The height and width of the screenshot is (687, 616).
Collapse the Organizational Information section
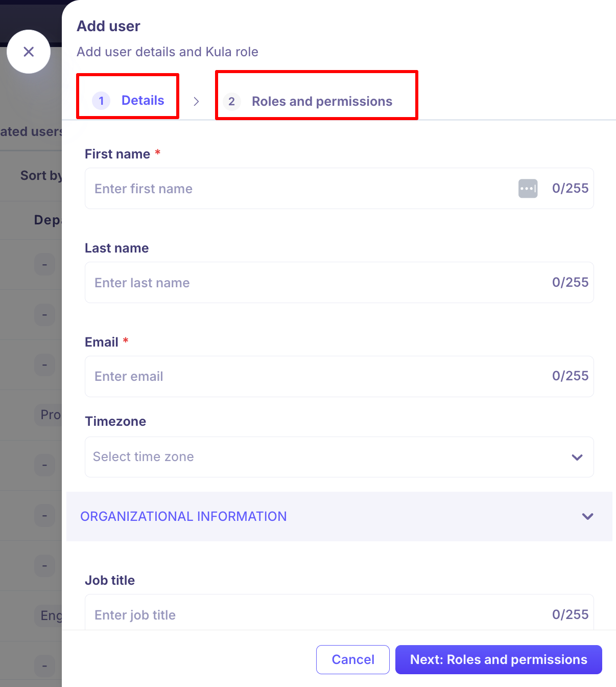click(x=587, y=516)
